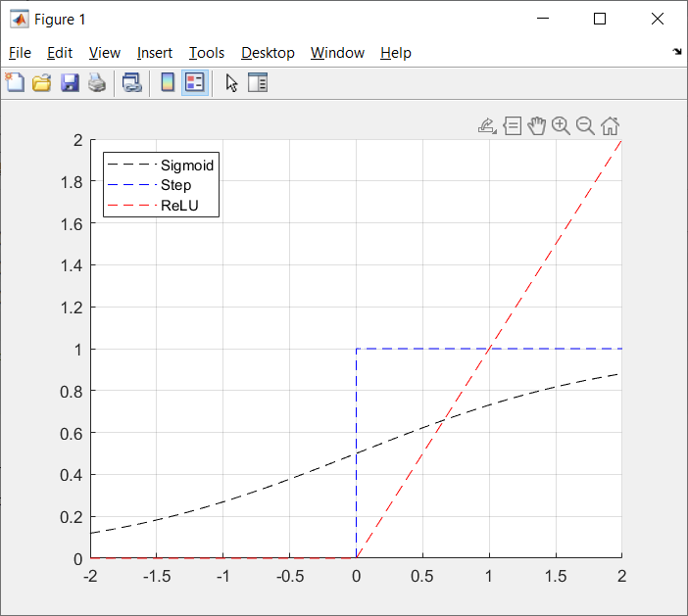Select the Edit Plot arrow tool
This screenshot has width=688, height=616.
tap(231, 82)
